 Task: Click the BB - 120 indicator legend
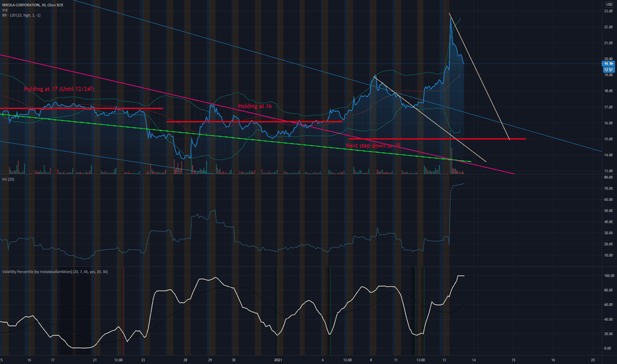click(21, 15)
